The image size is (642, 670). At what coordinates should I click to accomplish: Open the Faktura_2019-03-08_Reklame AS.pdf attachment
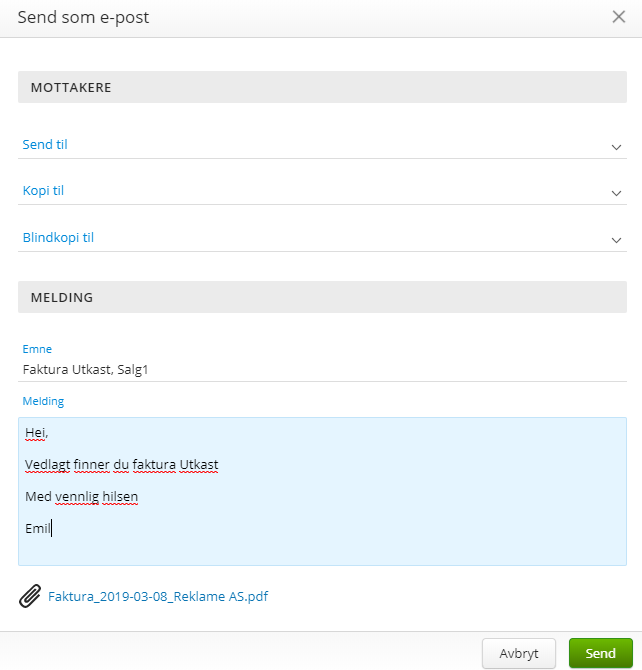[158, 596]
